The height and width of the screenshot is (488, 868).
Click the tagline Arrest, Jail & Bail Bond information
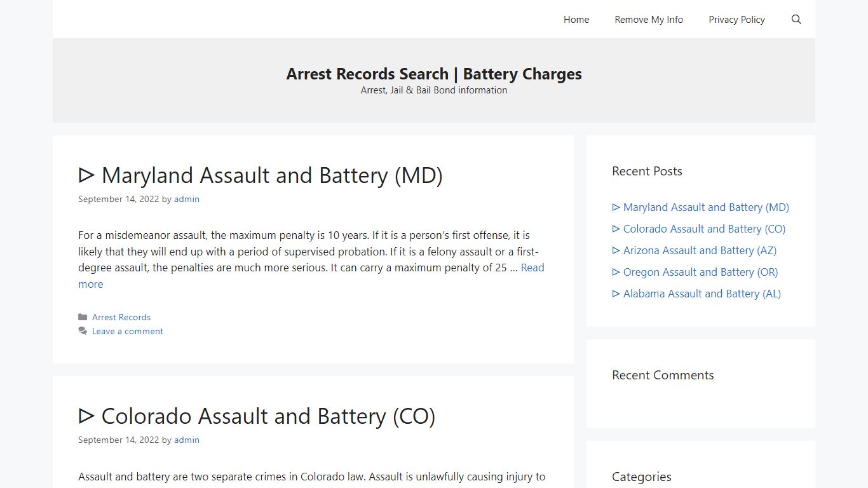tap(434, 90)
